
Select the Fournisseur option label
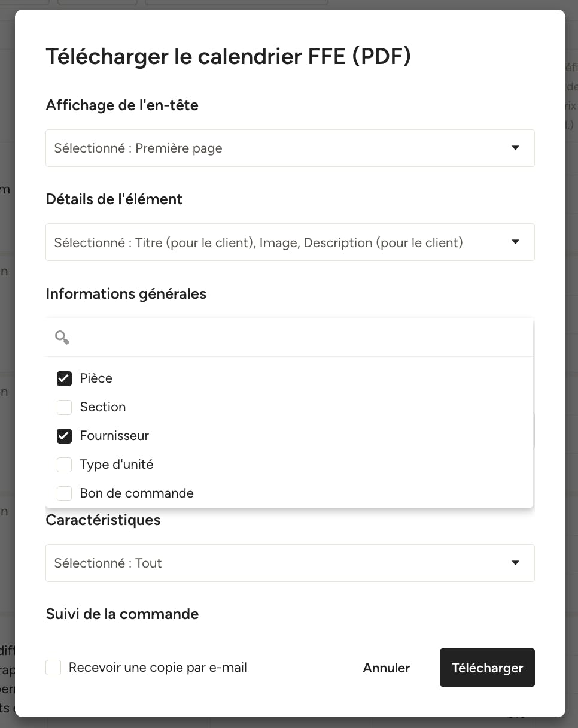click(114, 436)
